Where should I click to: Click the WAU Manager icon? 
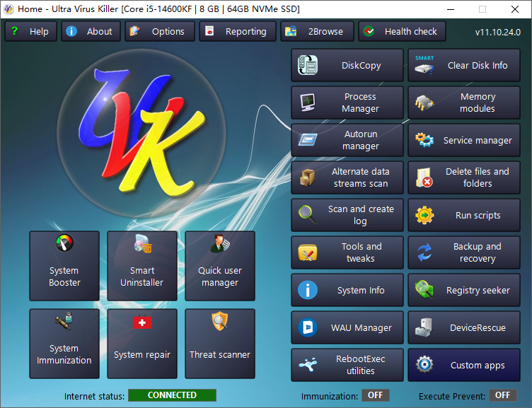[x=308, y=327]
